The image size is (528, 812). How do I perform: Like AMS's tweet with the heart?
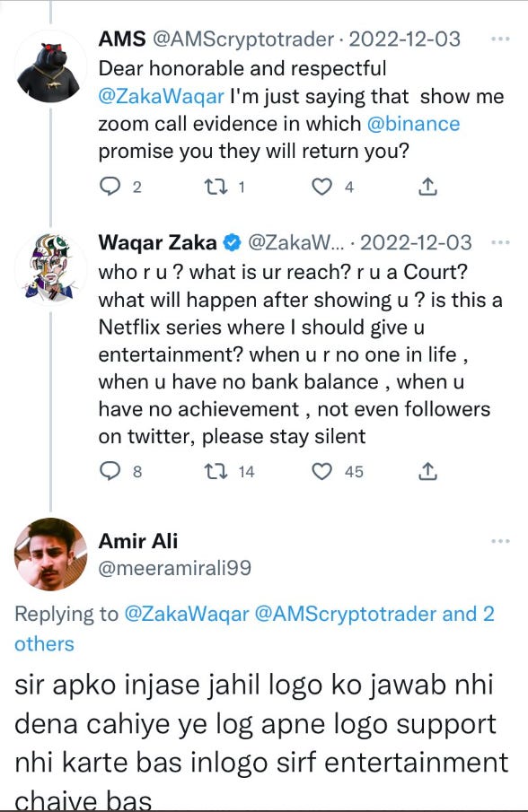click(321, 184)
